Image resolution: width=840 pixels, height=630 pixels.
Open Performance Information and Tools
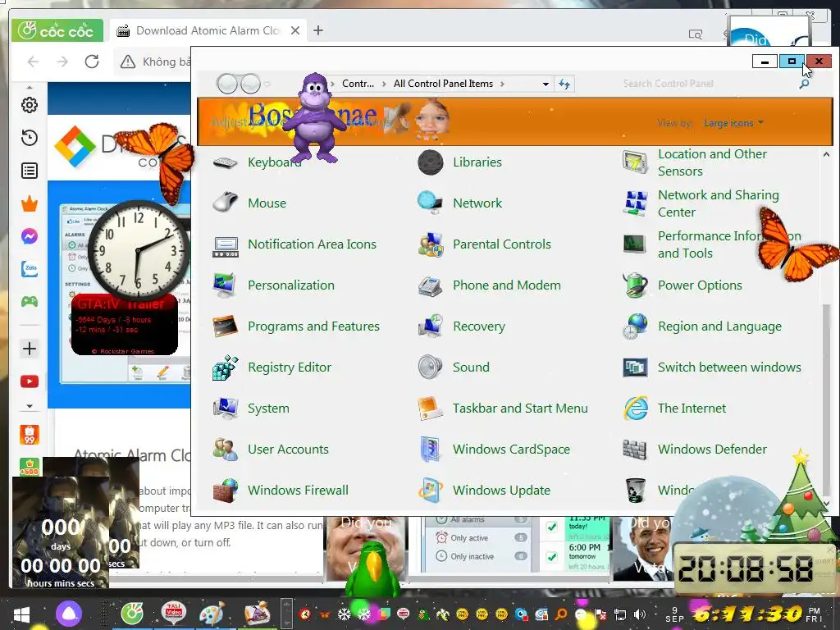(712, 244)
